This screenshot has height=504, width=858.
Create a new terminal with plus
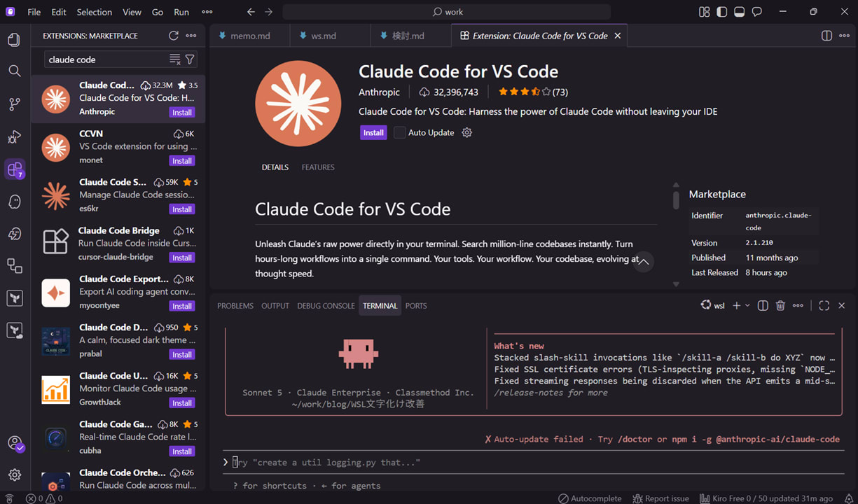click(736, 306)
